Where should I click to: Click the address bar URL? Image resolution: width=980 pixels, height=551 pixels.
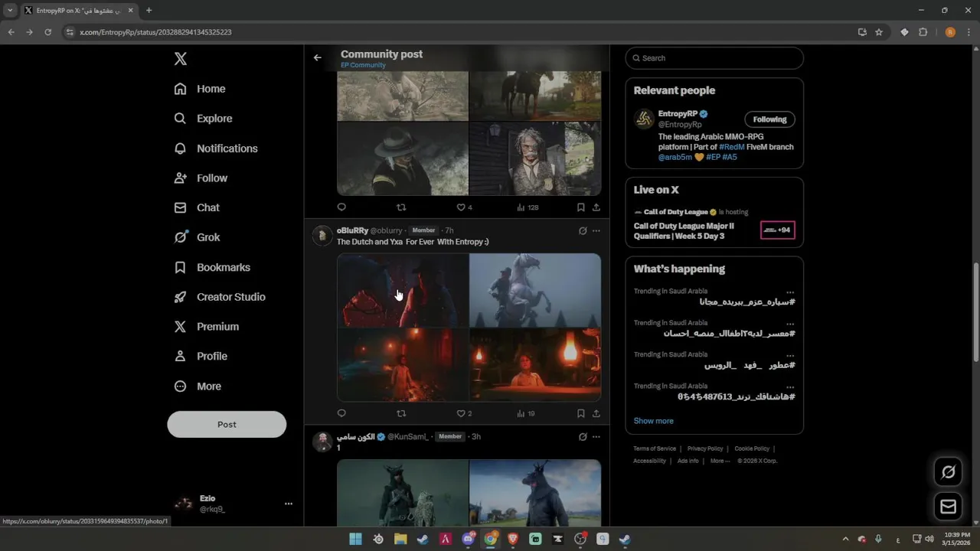tap(155, 32)
